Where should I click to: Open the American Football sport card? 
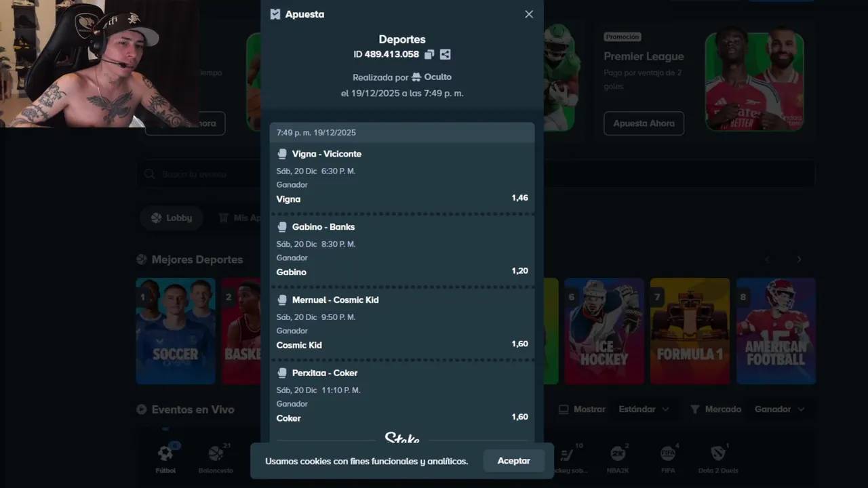point(776,331)
